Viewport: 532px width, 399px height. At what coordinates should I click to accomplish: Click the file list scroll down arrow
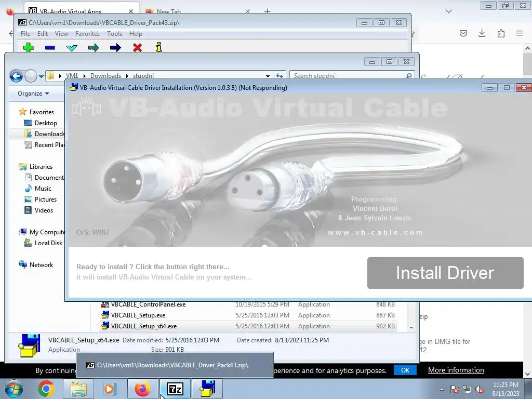(411, 327)
